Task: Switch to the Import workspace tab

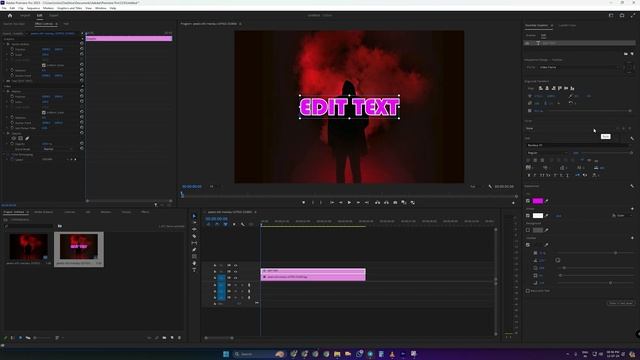Action: pyautogui.click(x=25, y=16)
